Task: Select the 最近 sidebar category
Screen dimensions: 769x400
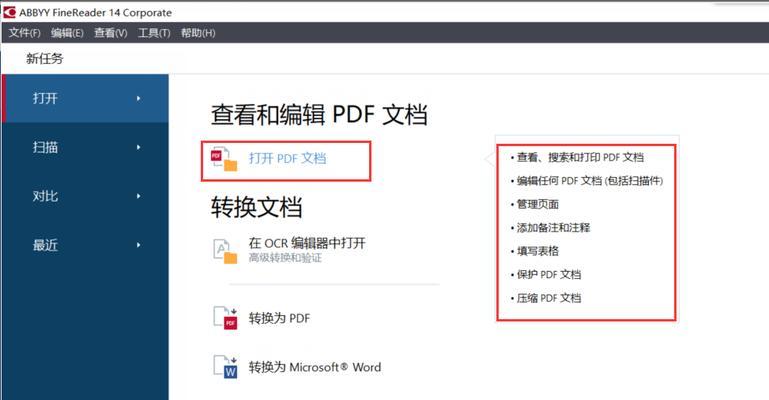Action: (x=85, y=245)
